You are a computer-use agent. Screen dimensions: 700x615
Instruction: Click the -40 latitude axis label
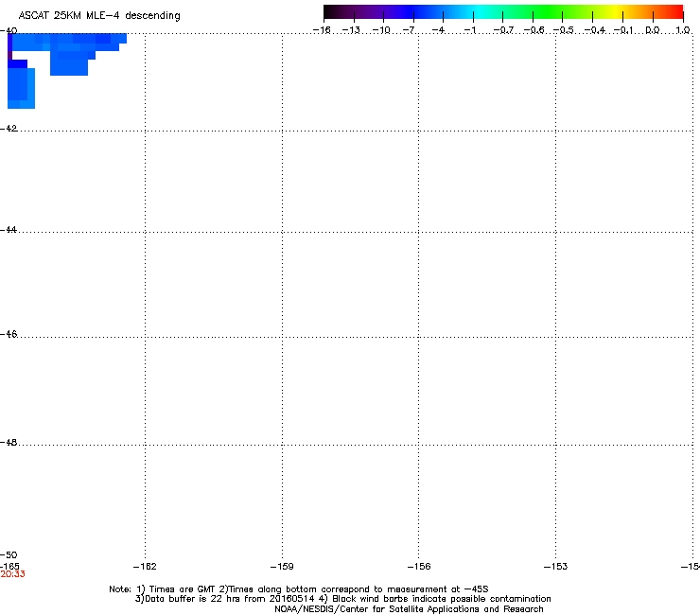click(9, 31)
